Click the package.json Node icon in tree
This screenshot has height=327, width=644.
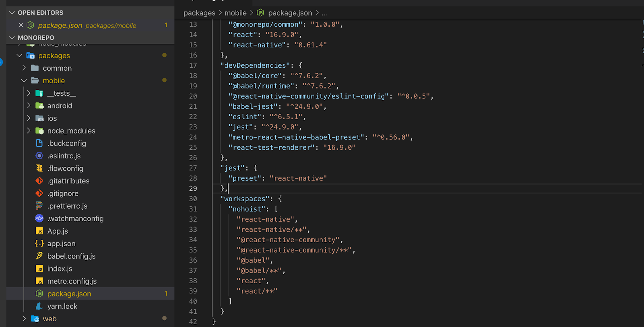coord(39,294)
